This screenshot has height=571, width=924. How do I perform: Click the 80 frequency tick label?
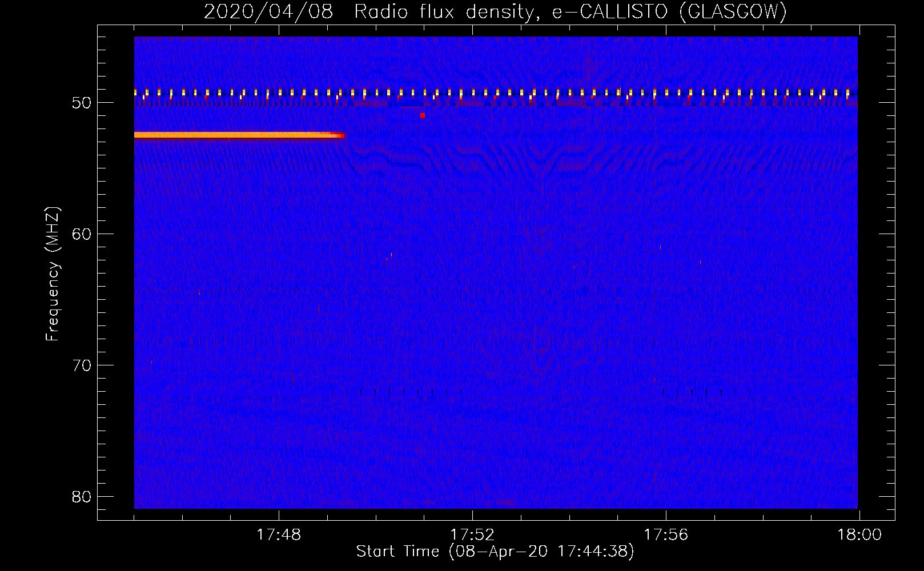click(82, 497)
